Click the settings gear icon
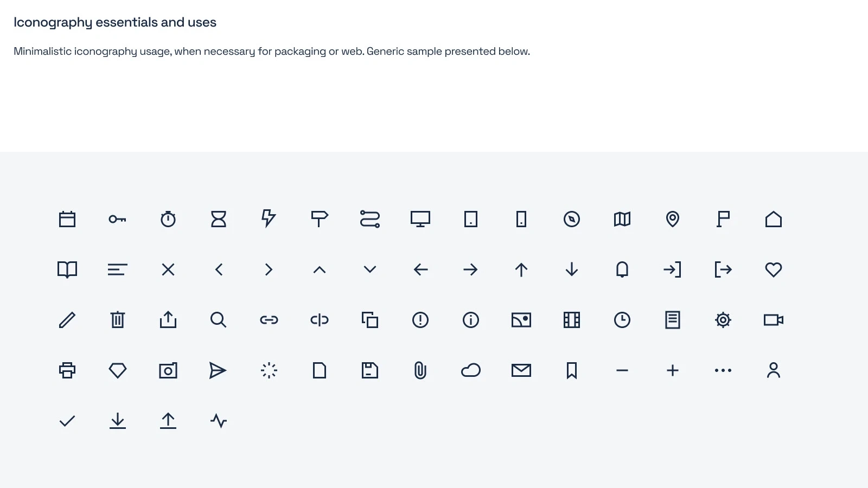This screenshot has height=488, width=868. pos(723,320)
